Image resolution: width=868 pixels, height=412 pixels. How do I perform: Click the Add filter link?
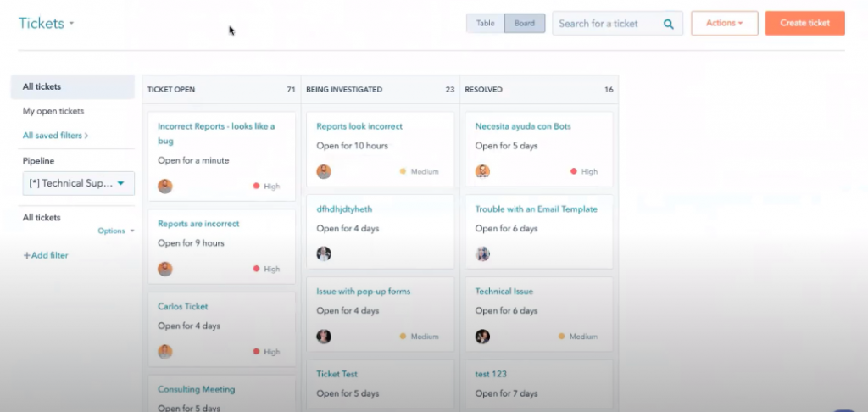tap(46, 255)
